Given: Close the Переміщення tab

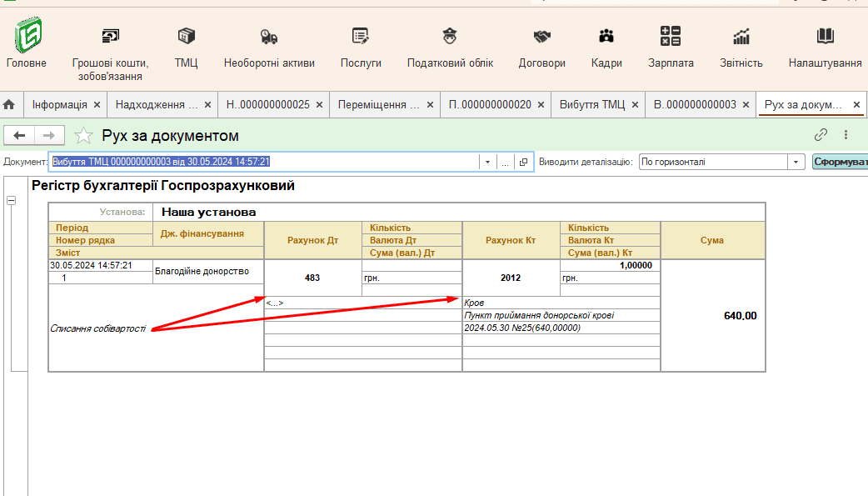Looking at the screenshot, I should tap(430, 105).
